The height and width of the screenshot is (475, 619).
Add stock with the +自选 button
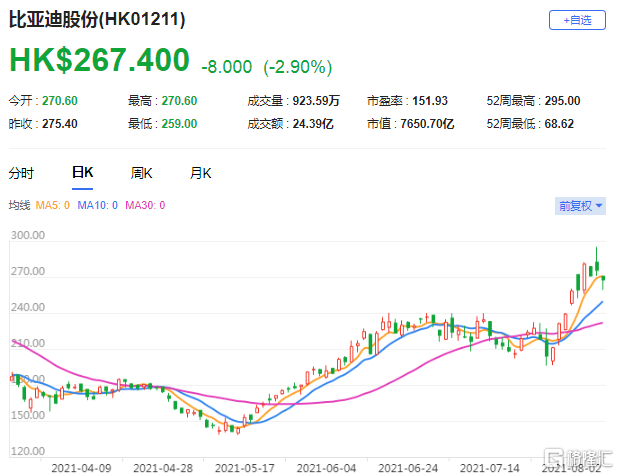click(577, 20)
